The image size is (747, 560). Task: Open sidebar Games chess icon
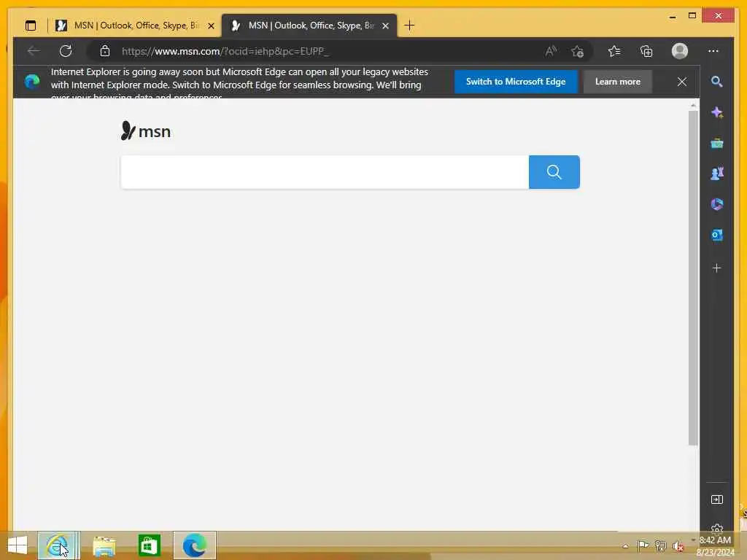click(716, 174)
